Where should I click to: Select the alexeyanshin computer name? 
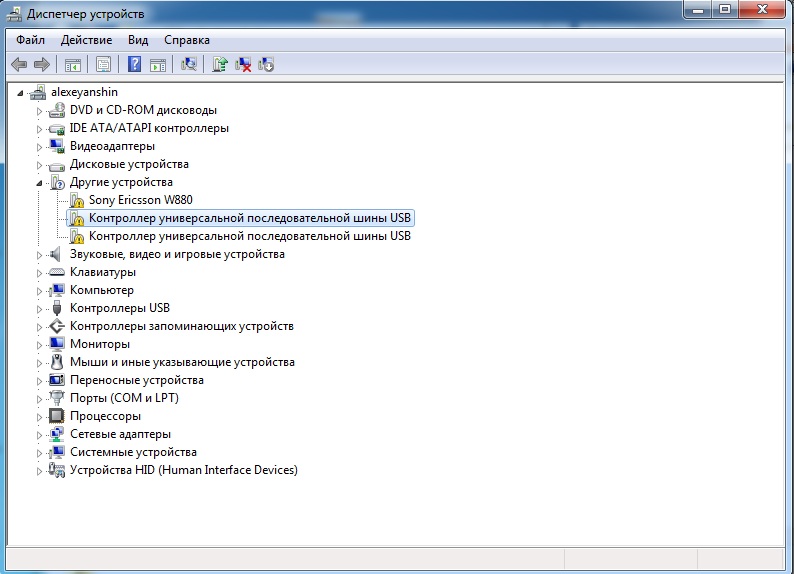[x=84, y=92]
